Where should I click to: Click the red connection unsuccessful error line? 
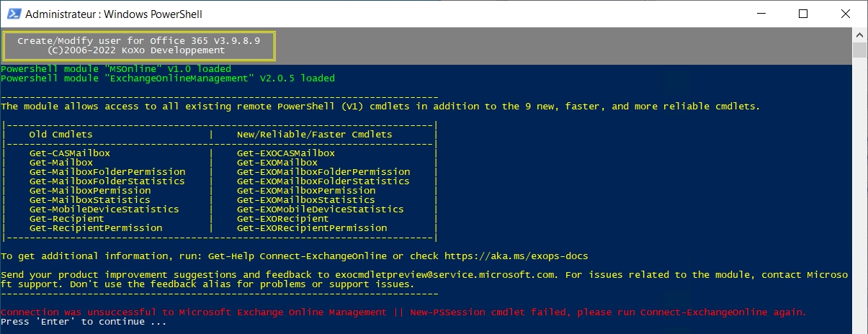click(x=404, y=312)
